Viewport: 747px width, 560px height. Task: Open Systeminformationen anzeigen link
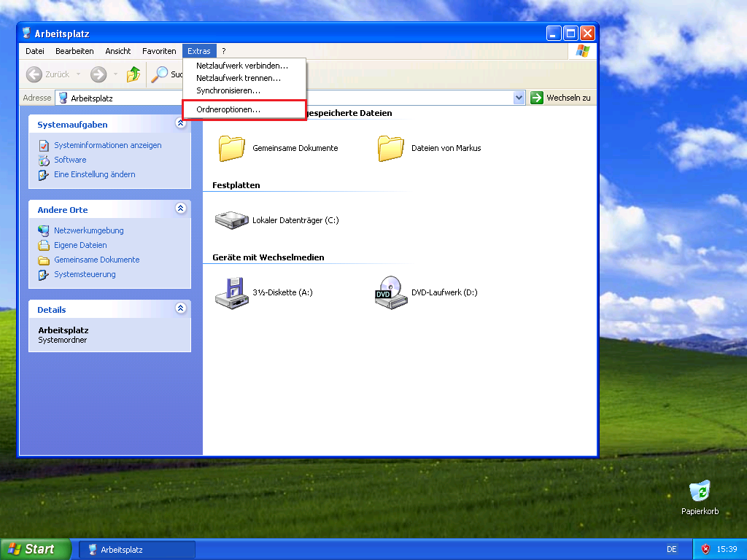pos(108,145)
